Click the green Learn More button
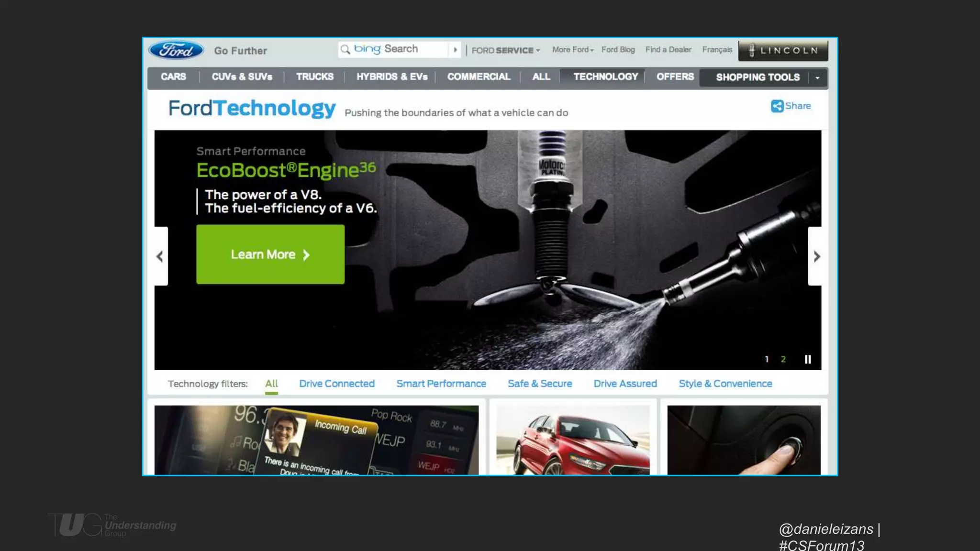The image size is (980, 551). pyautogui.click(x=270, y=254)
